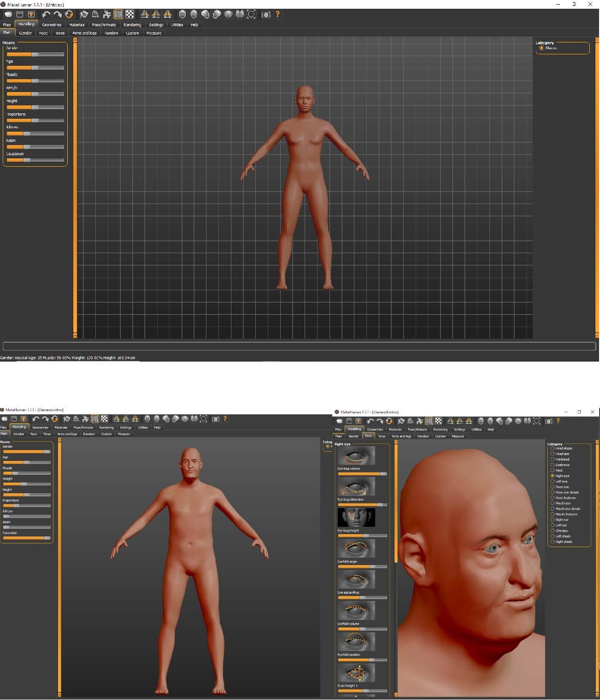Click the Caucasian slider in full-body Clemens window

pyautogui.click(x=27, y=538)
